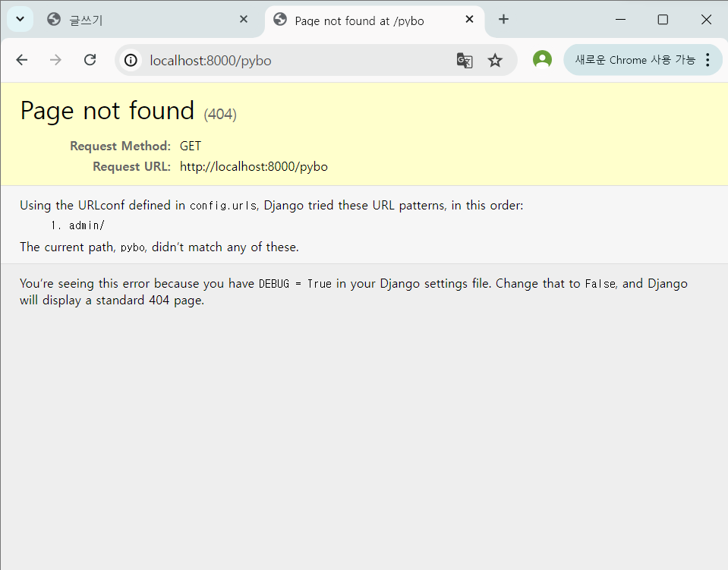Reload the current page
Screen dimensions: 728x570
pyautogui.click(x=90, y=60)
